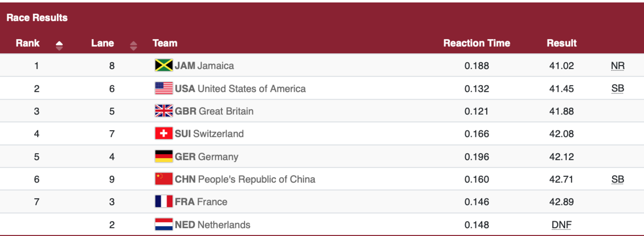Open the USA United States of America link
Viewport: 644px width, 236px height.
[240, 88]
